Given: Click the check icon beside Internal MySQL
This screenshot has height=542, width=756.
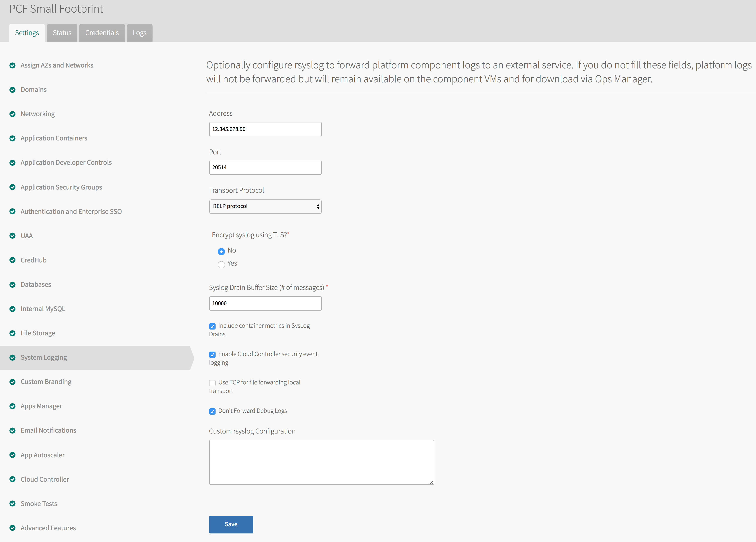Looking at the screenshot, I should [13, 309].
